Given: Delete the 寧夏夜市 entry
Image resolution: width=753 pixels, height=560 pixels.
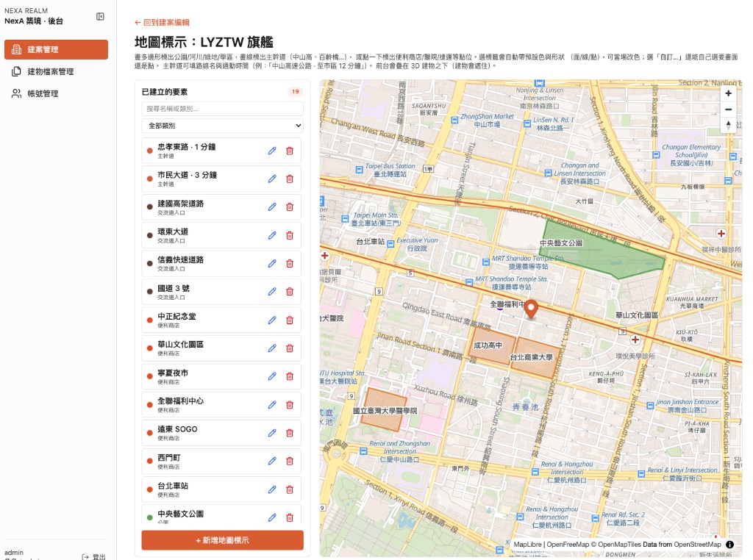Looking at the screenshot, I should pyautogui.click(x=290, y=376).
